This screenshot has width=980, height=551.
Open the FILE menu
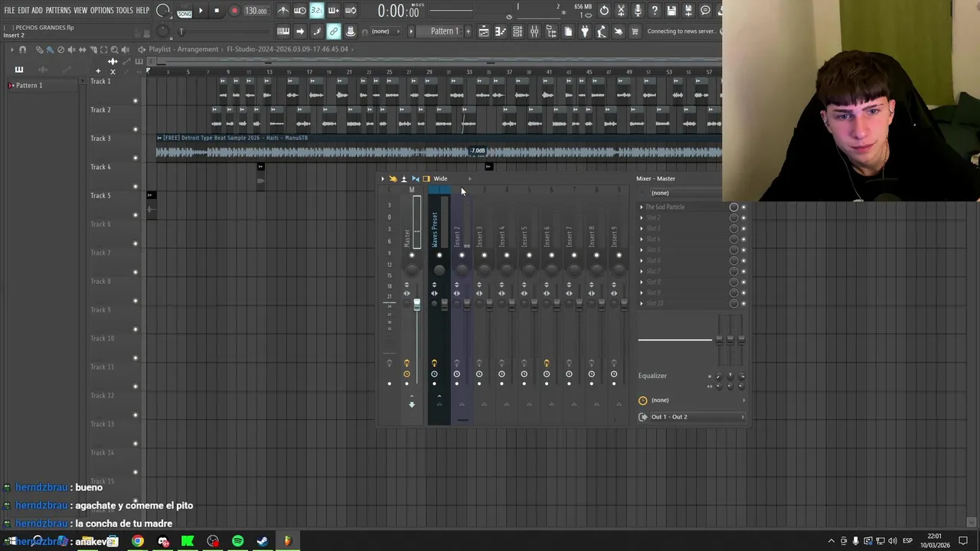point(9,11)
